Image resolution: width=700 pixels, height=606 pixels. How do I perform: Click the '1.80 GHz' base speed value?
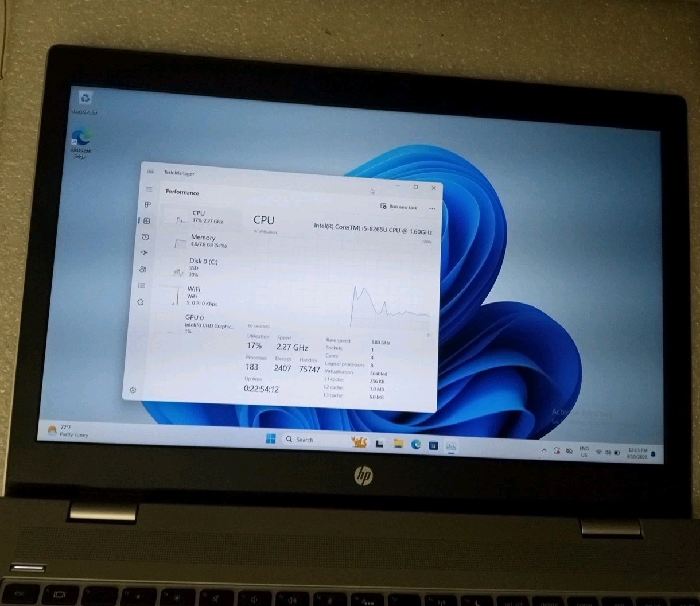coord(381,343)
